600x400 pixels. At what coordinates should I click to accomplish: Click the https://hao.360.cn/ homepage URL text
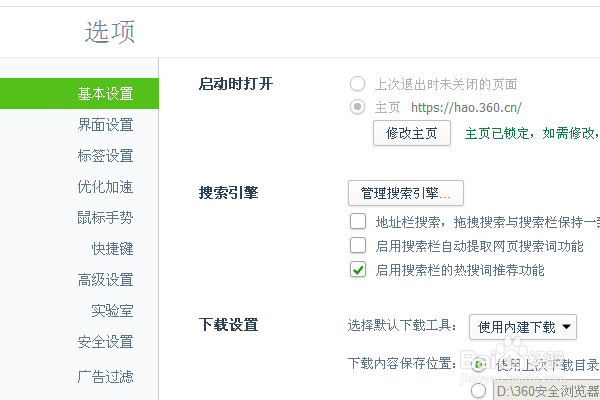click(x=466, y=108)
